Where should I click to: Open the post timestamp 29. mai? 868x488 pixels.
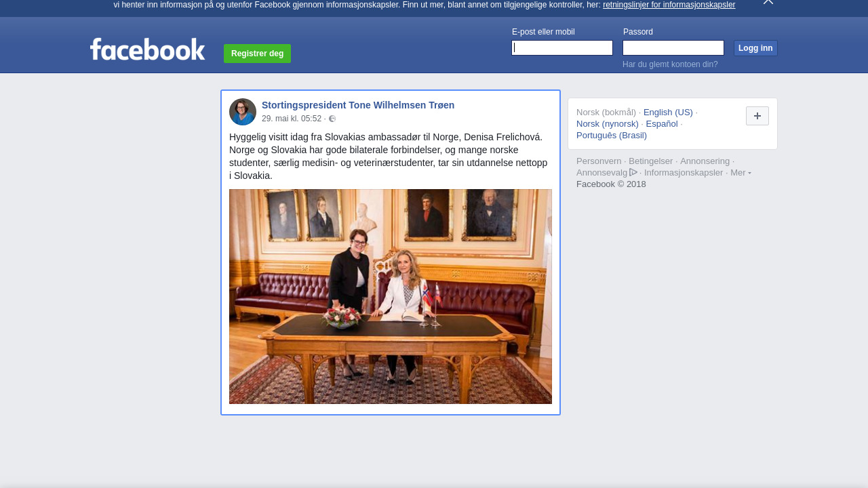(292, 119)
